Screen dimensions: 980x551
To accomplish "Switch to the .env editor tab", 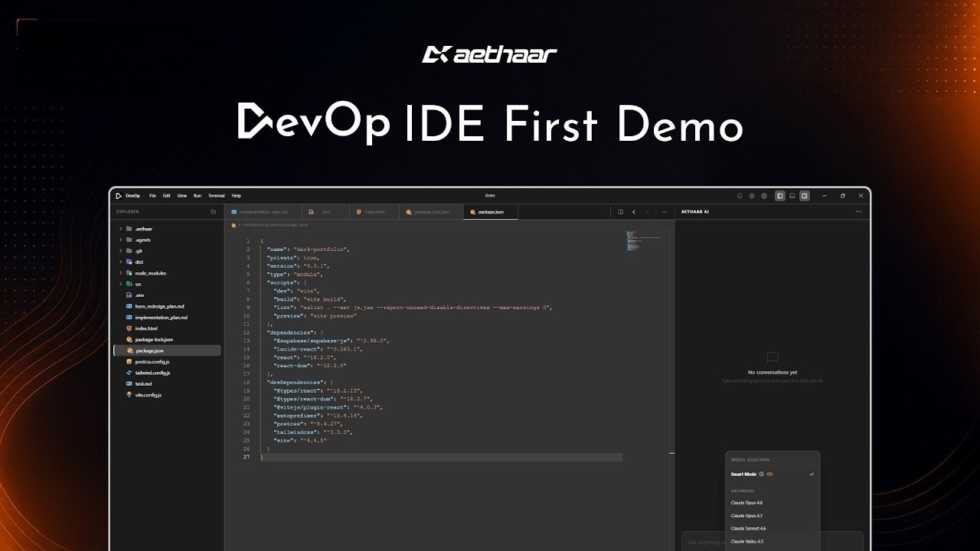I will (325, 212).
